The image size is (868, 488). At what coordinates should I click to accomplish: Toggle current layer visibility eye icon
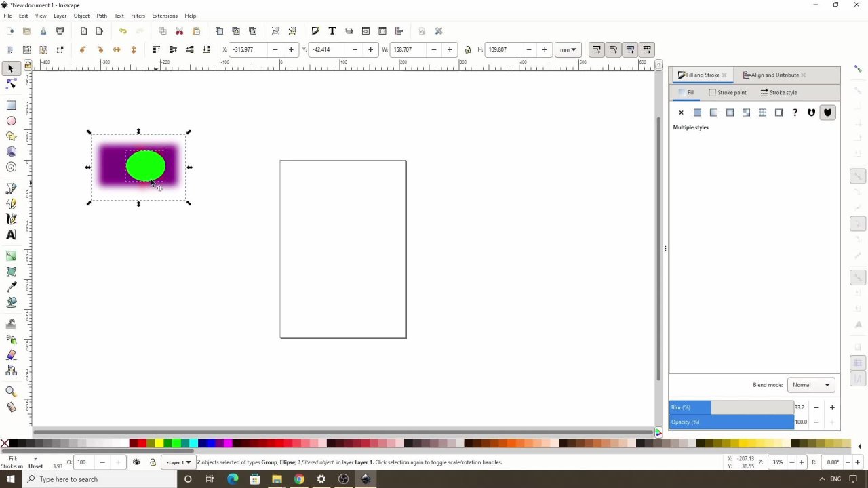pyautogui.click(x=136, y=462)
